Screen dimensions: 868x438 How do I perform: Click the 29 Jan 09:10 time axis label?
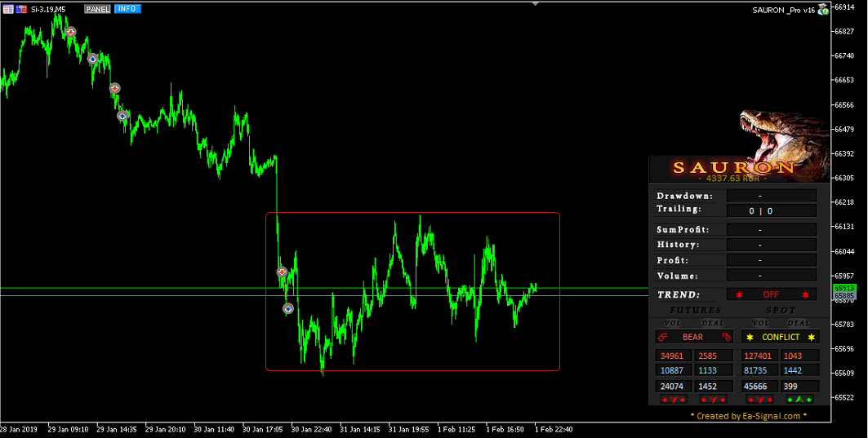click(x=68, y=429)
